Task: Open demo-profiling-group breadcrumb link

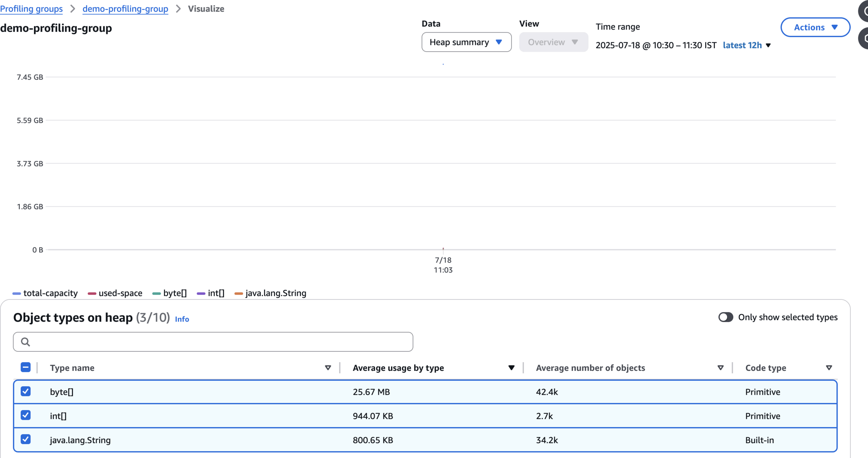Action: pos(125,9)
